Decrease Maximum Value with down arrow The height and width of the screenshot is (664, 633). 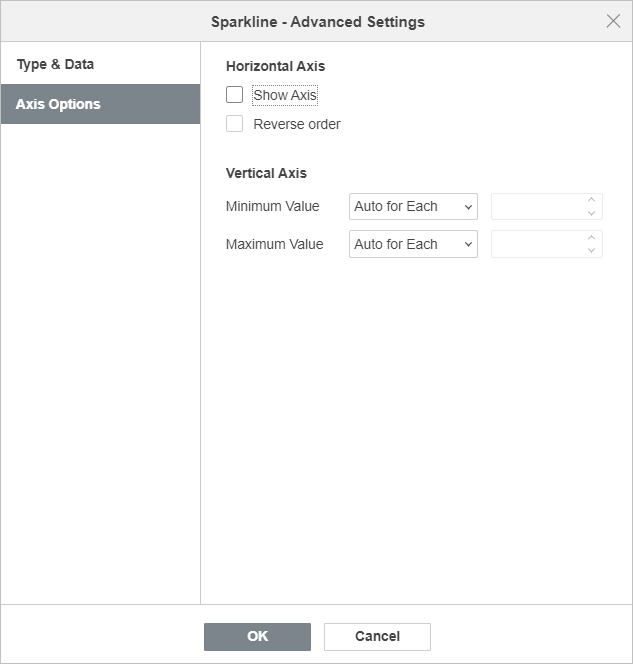[x=592, y=251]
